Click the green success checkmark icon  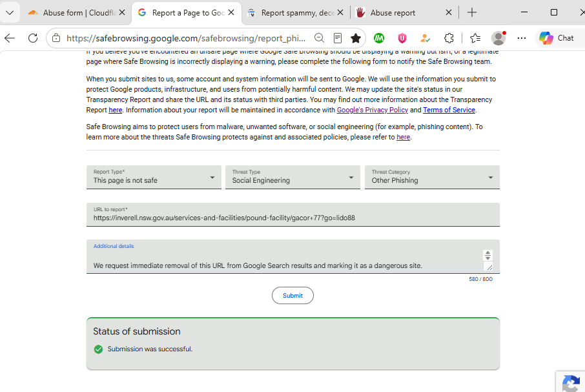(99, 349)
